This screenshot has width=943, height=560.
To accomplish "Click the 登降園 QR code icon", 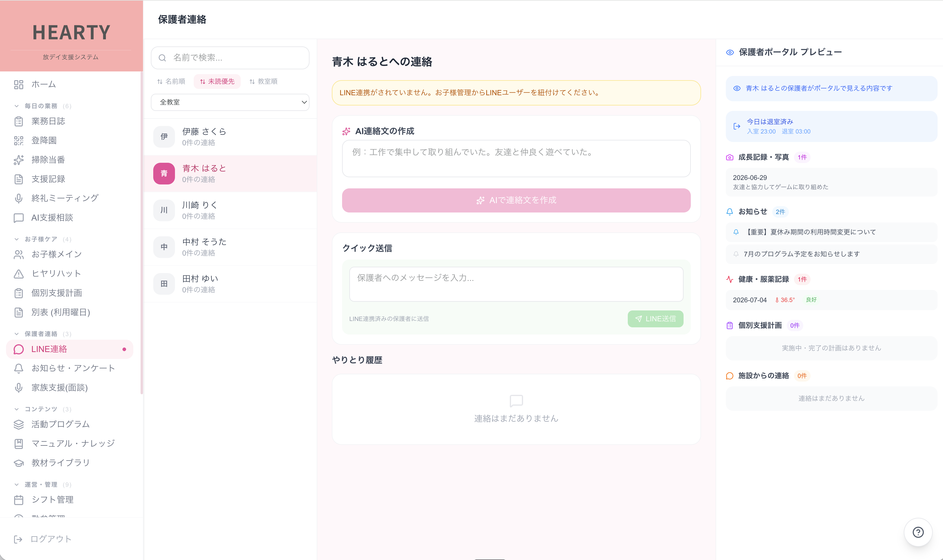I will click(x=18, y=140).
